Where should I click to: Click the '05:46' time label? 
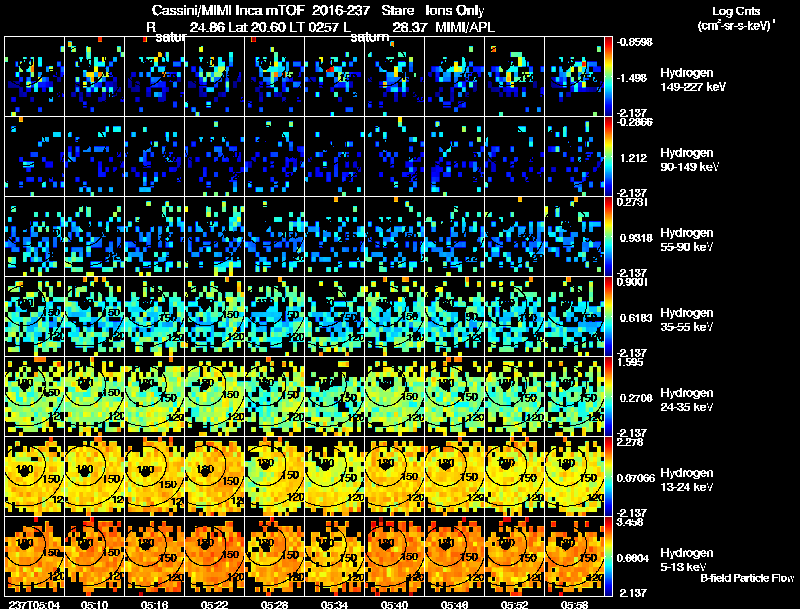click(455, 604)
